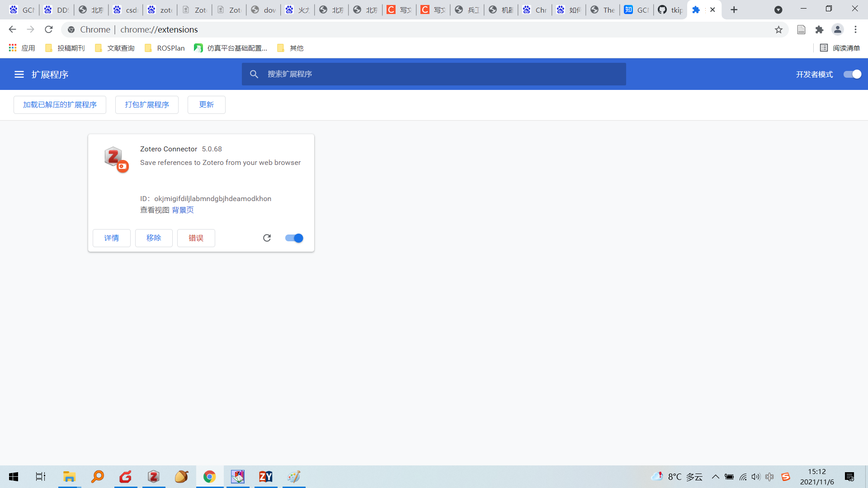The image size is (868, 488).
Task: Switch to the first GCI Baidu tab
Action: tap(22, 10)
